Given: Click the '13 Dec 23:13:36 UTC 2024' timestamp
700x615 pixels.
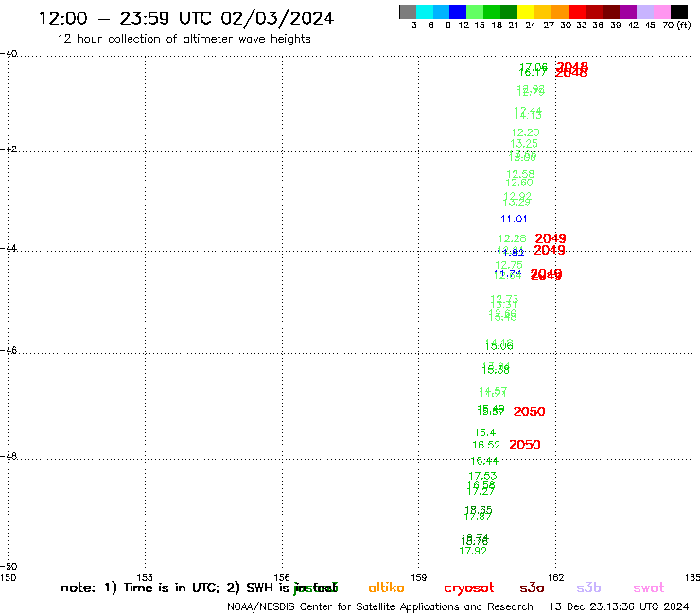Looking at the screenshot, I should tap(619, 607).
